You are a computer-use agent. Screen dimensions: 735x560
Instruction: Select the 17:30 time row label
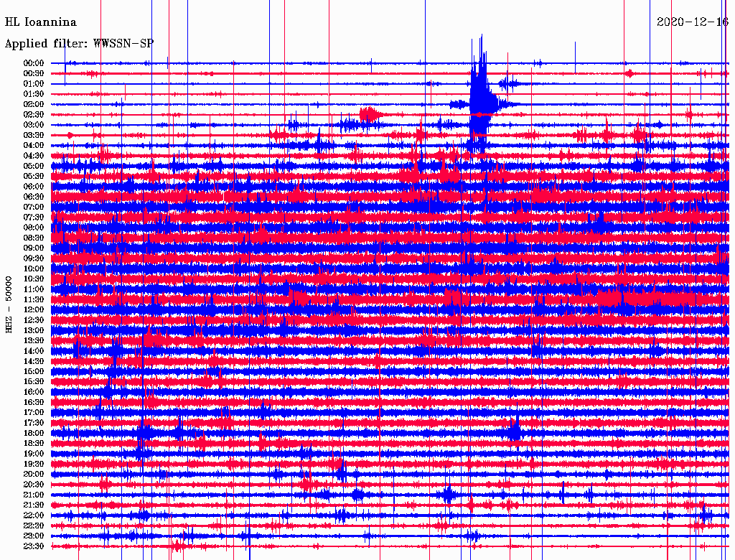[x=34, y=423]
